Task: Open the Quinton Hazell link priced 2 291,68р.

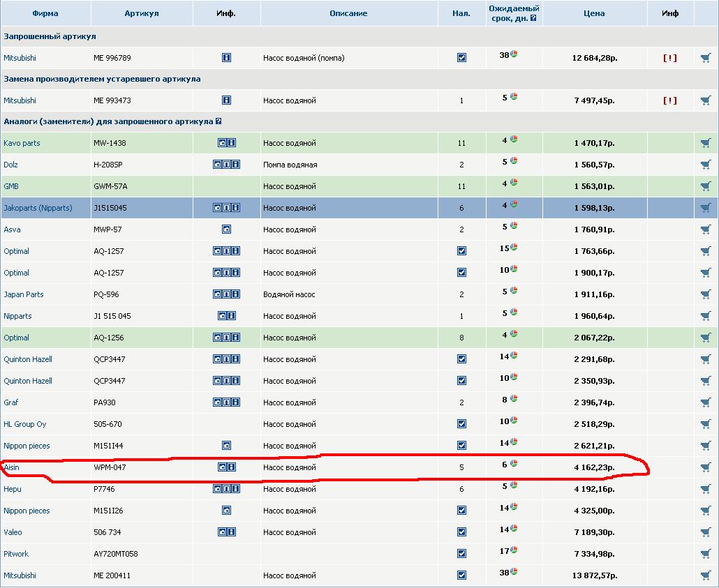Action: 28,359
